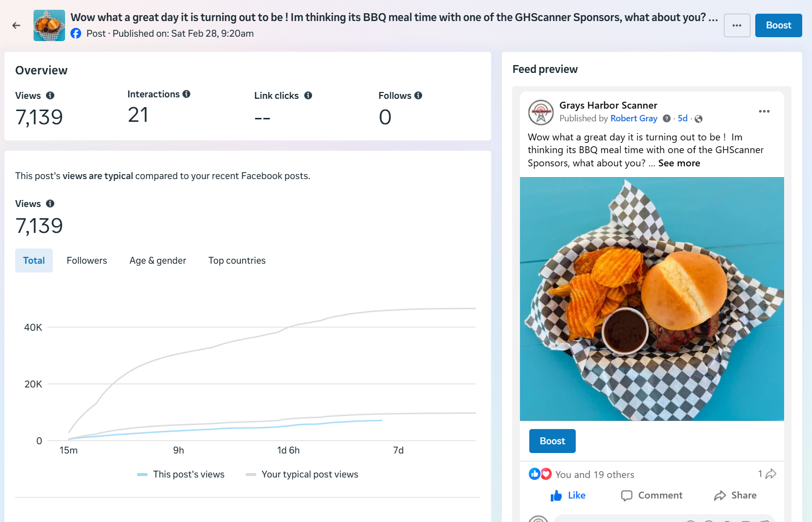This screenshot has height=522, width=812.
Task: Click the Boost button in the header
Action: (x=778, y=25)
